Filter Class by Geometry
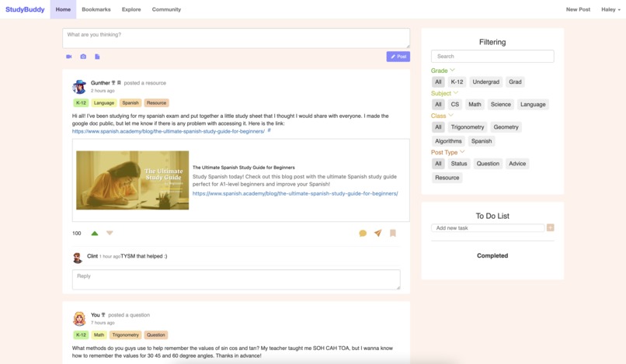The width and height of the screenshot is (626, 364). (506, 127)
